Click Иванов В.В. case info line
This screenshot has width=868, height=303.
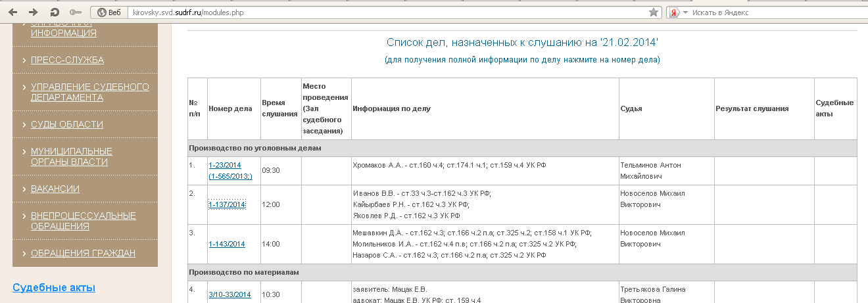[422, 193]
